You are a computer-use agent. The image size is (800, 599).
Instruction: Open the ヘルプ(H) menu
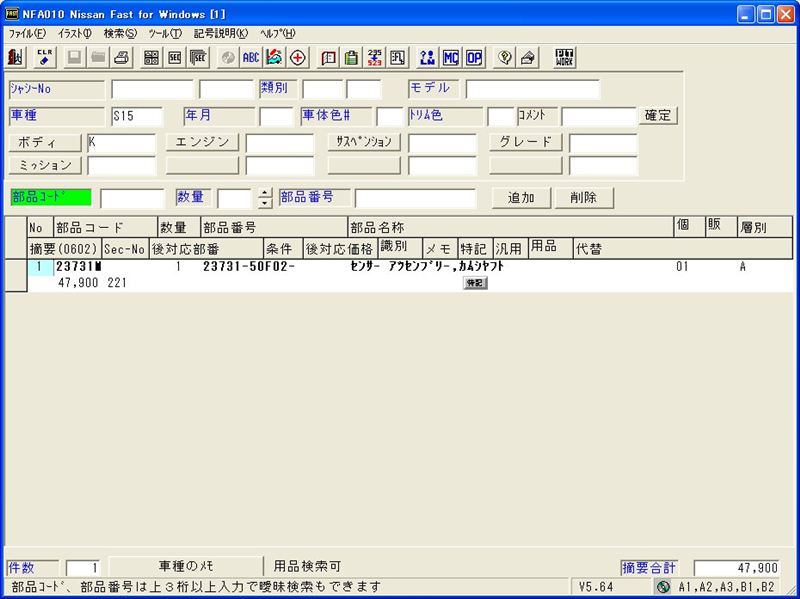click(278, 34)
